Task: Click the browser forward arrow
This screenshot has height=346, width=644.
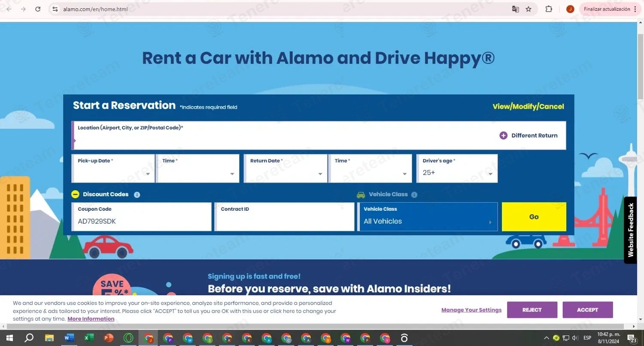Action: click(x=23, y=9)
